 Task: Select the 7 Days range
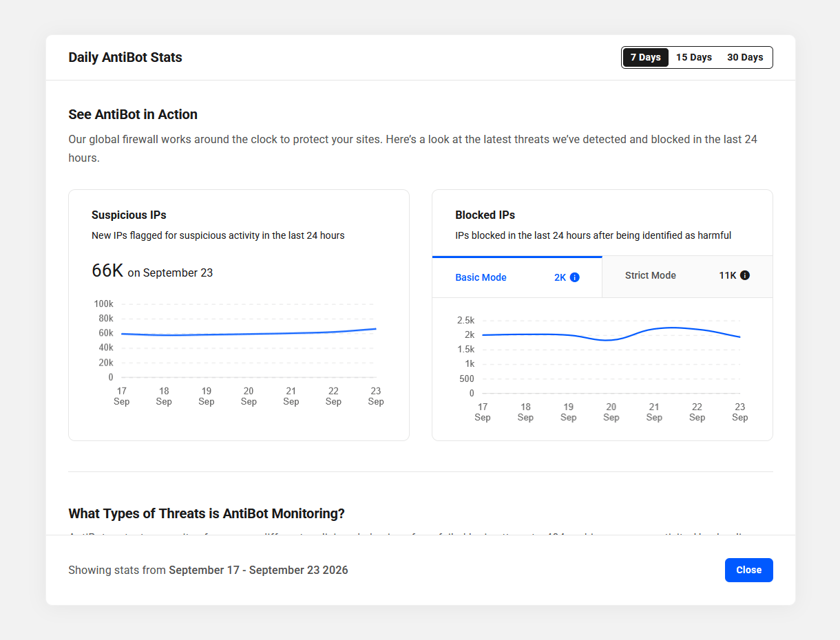[x=645, y=57]
